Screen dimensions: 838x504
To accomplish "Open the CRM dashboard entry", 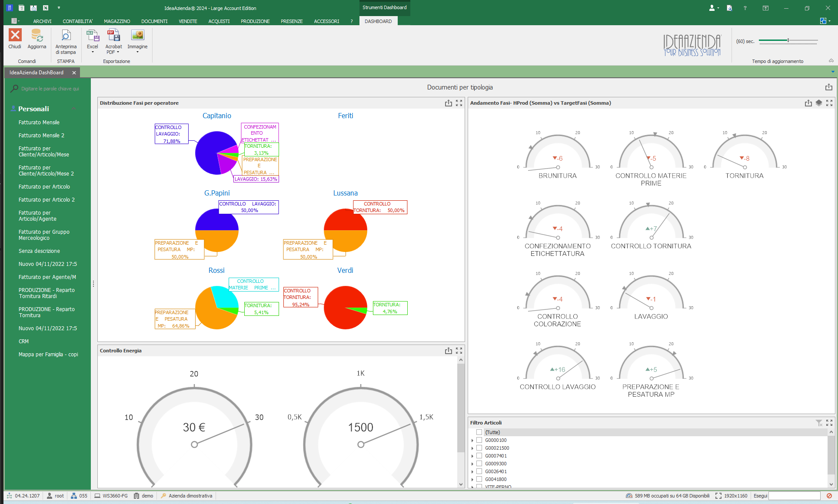I will (23, 342).
